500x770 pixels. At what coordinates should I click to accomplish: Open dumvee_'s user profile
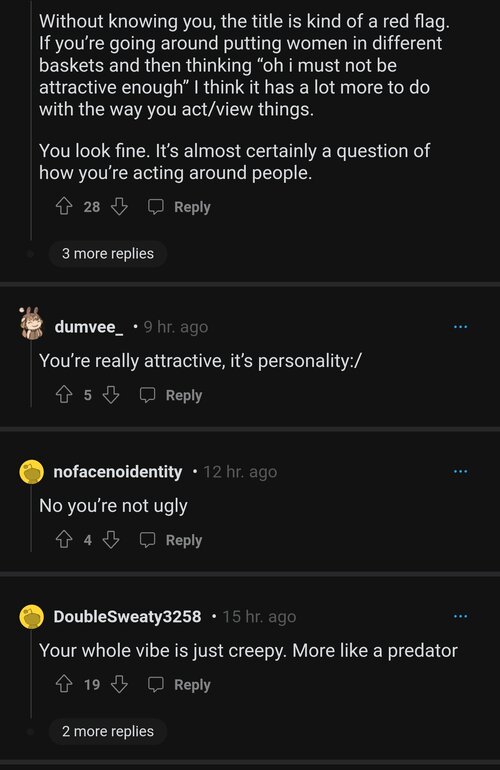pyautogui.click(x=89, y=327)
